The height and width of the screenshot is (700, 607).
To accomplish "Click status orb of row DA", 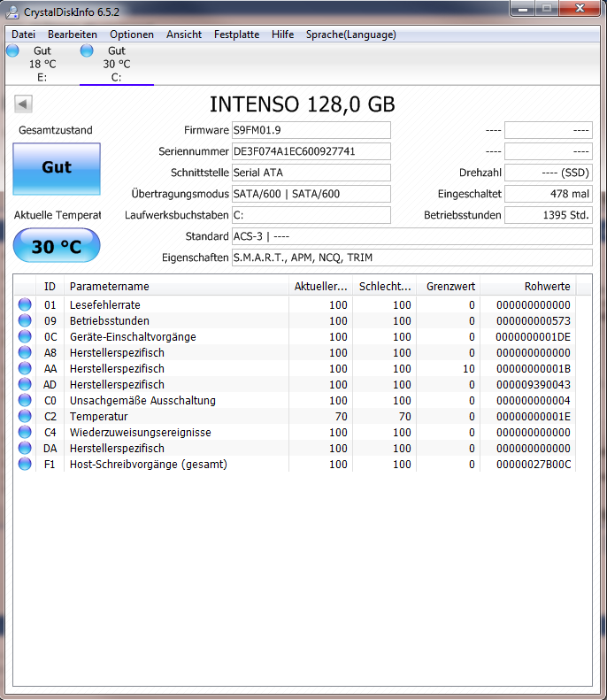I will (x=25, y=448).
